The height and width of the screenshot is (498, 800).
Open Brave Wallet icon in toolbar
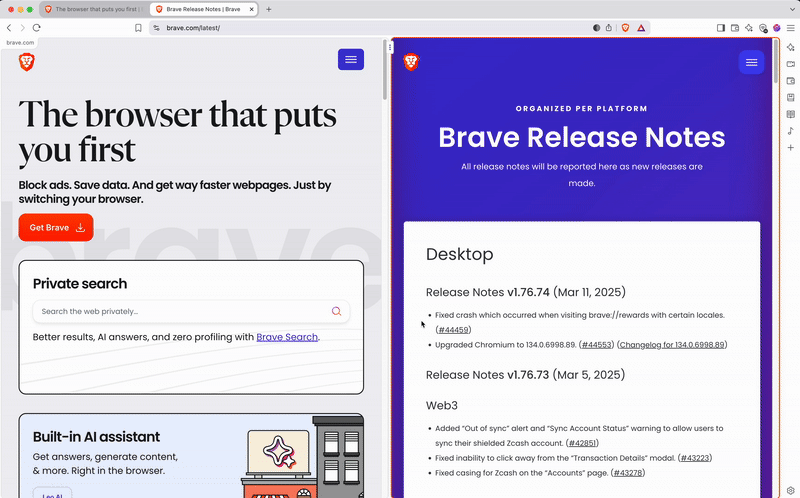coord(735,28)
